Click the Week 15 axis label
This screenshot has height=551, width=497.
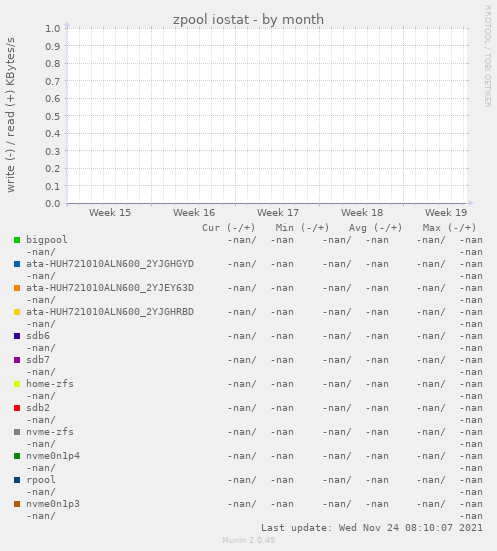(110, 213)
